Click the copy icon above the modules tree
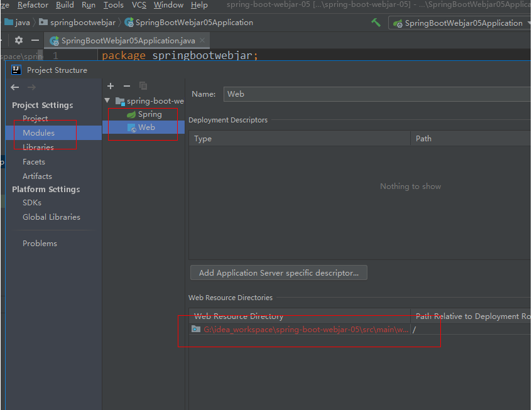Image resolution: width=532 pixels, height=410 pixels. tap(143, 86)
